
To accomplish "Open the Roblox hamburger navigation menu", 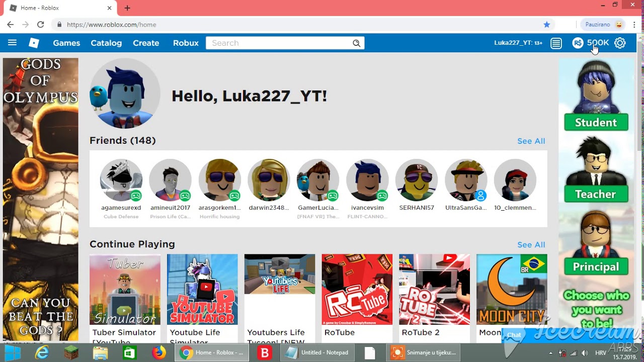I will tap(12, 43).
